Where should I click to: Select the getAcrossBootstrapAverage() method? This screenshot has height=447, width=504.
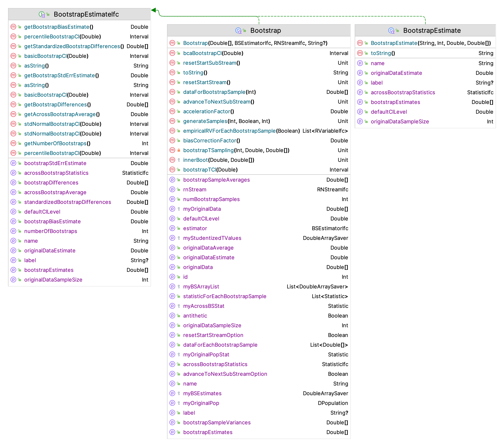pyautogui.click(x=62, y=114)
